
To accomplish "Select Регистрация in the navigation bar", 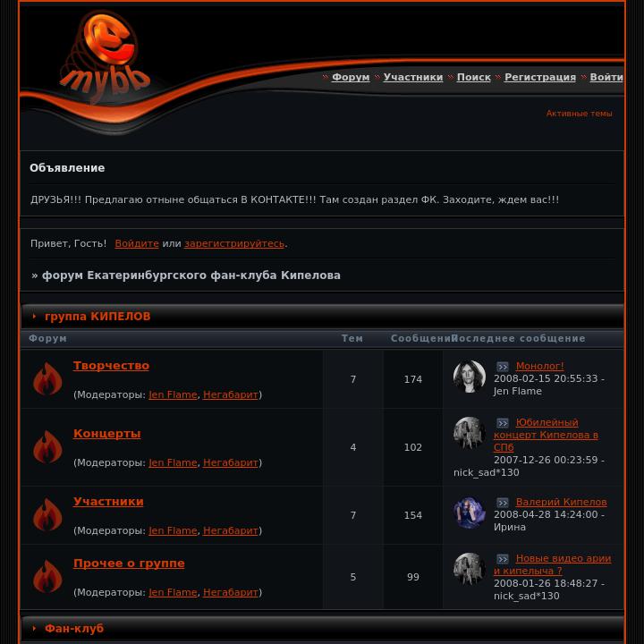I will (x=540, y=77).
